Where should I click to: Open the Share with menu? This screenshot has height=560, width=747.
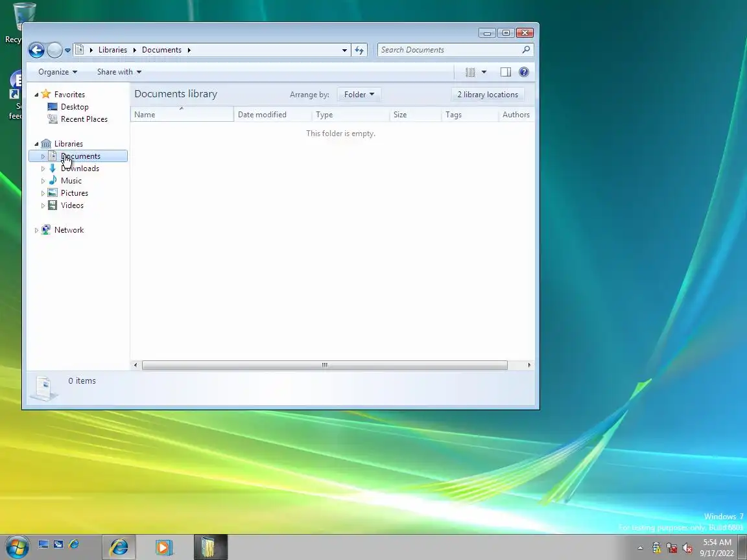119,72
